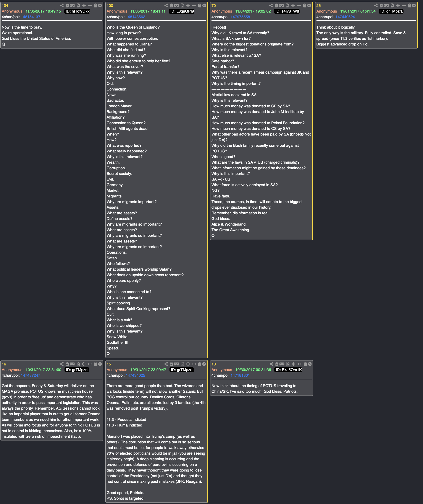Click the VR goggles icon on post 70
This screenshot has height=504, width=423.
tap(281, 5)
